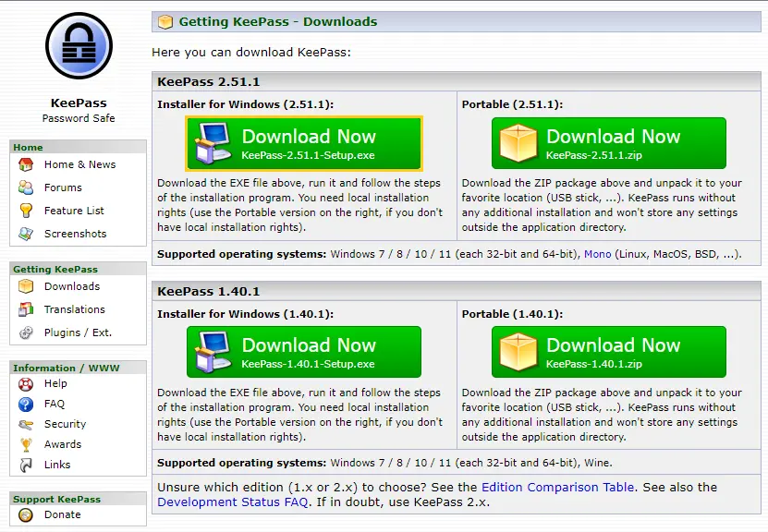768x532 pixels.
Task: Download KeePass-2.51.1-Setup.exe installer
Action: [304, 143]
